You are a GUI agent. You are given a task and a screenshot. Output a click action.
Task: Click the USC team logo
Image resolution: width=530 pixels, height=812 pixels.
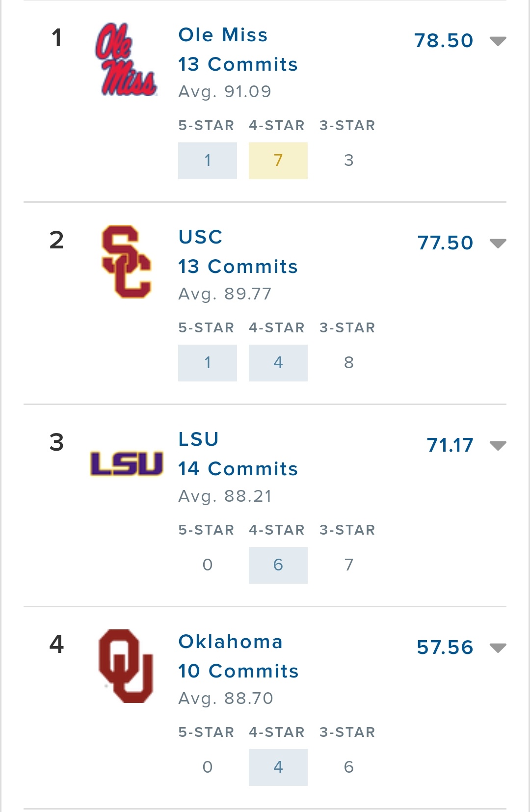coord(126,262)
